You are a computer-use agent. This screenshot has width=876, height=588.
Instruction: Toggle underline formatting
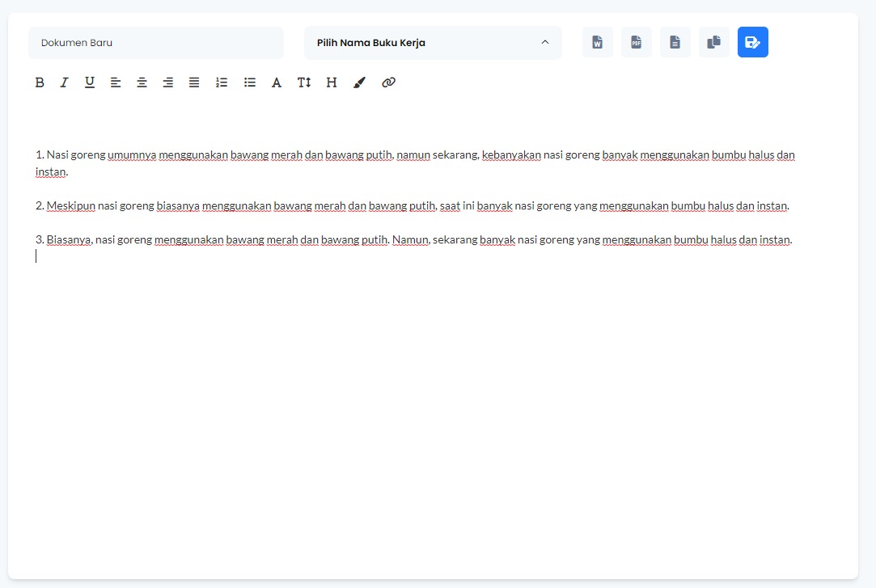tap(90, 82)
